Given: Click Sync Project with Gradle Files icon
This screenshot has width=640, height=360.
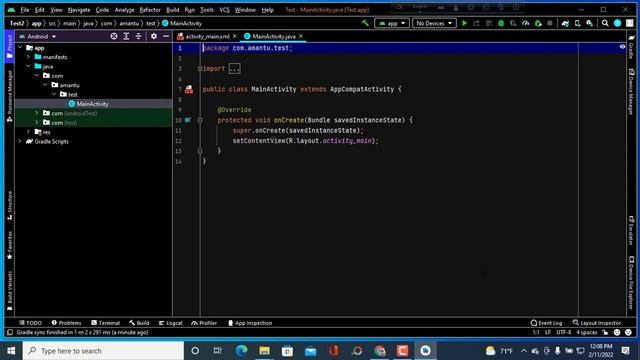Looking at the screenshot, I should 565,23.
